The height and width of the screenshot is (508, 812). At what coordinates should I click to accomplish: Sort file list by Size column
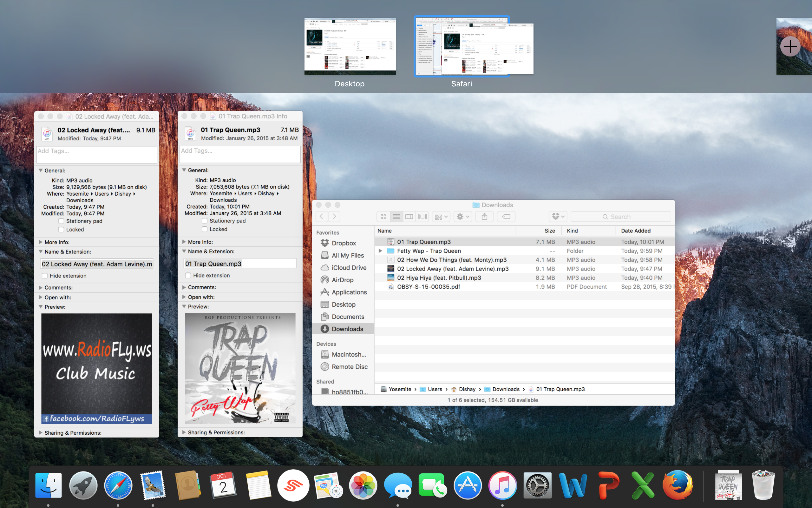[x=540, y=231]
